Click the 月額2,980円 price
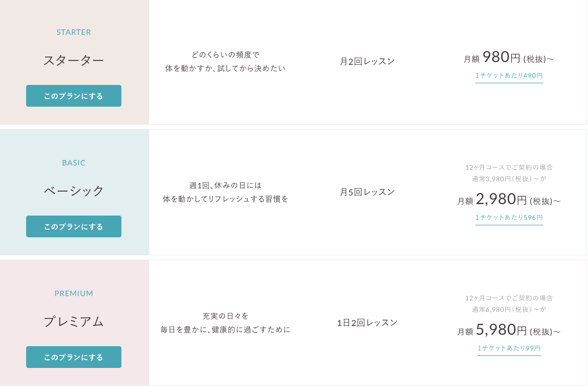The width and height of the screenshot is (588, 387). 509,200
